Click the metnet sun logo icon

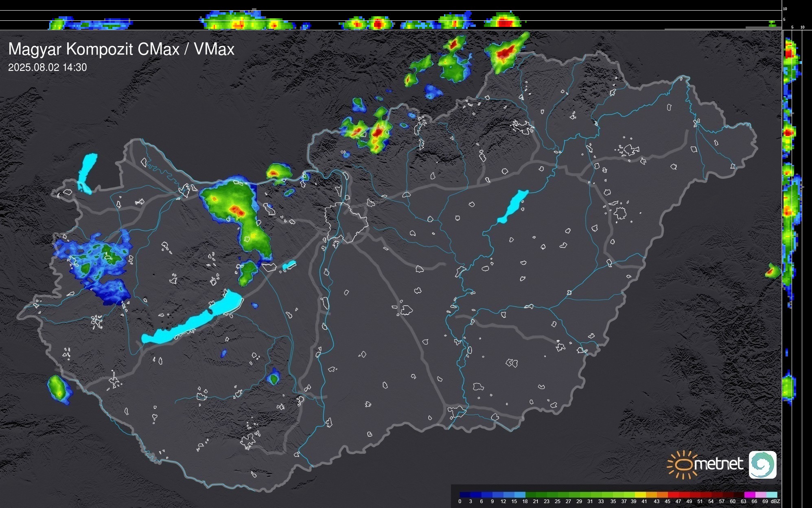point(682,464)
